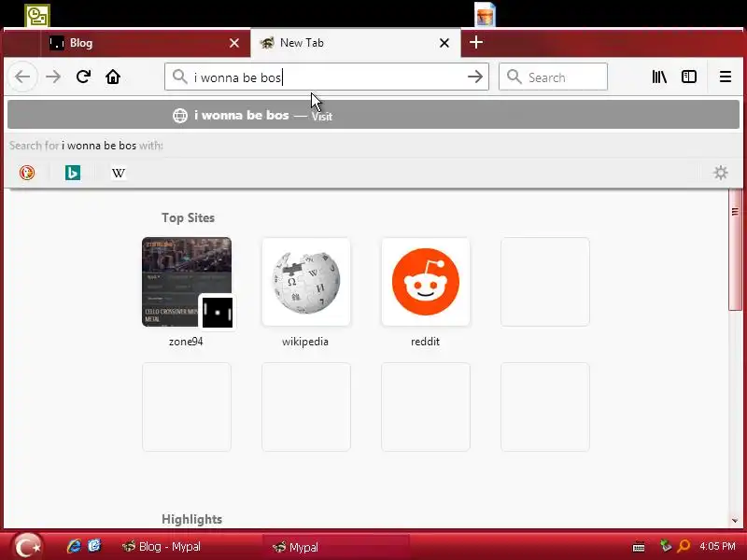Close the Blog tab
The image size is (747, 560).
point(234,43)
